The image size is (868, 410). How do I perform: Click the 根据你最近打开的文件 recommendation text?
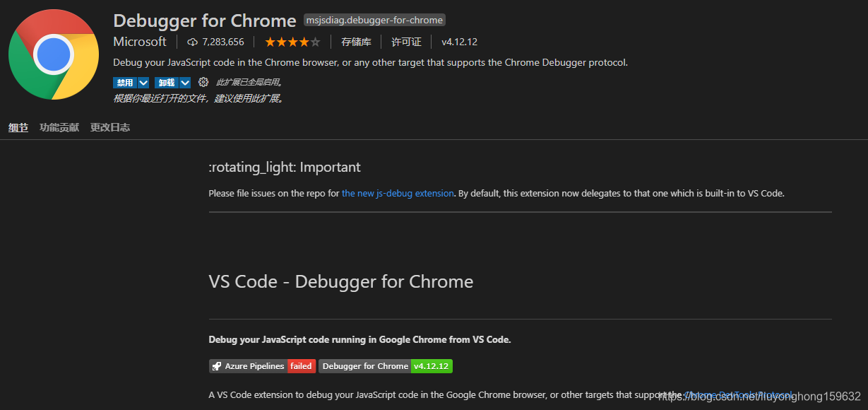click(x=199, y=98)
